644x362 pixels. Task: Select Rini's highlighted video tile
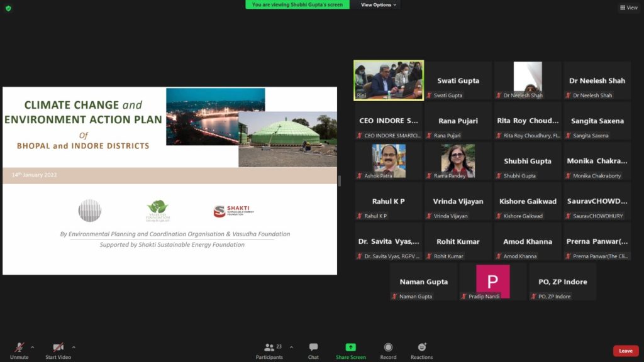pos(389,80)
